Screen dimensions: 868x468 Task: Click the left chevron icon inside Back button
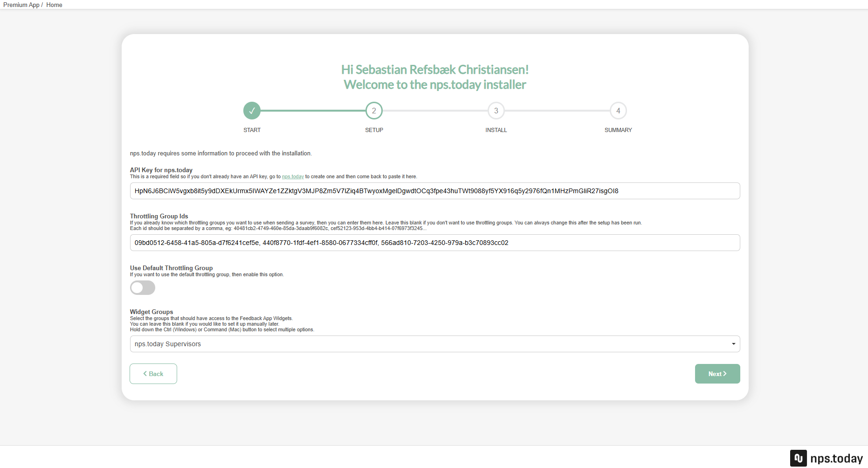tap(145, 373)
